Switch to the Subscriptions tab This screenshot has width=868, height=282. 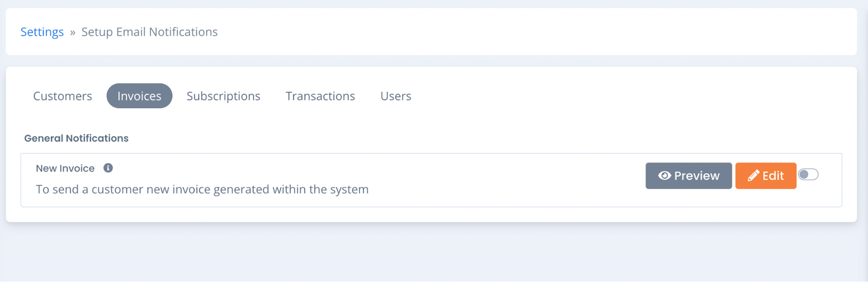pos(224,96)
